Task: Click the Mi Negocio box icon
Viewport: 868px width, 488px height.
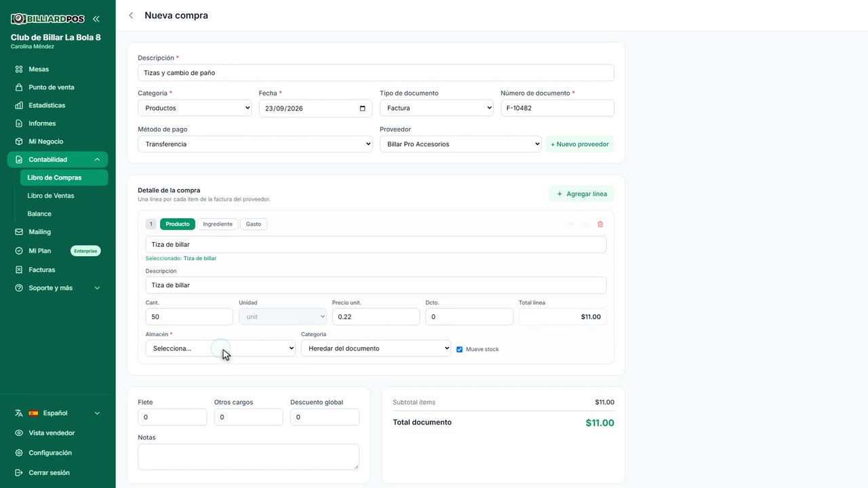Action: click(19, 142)
